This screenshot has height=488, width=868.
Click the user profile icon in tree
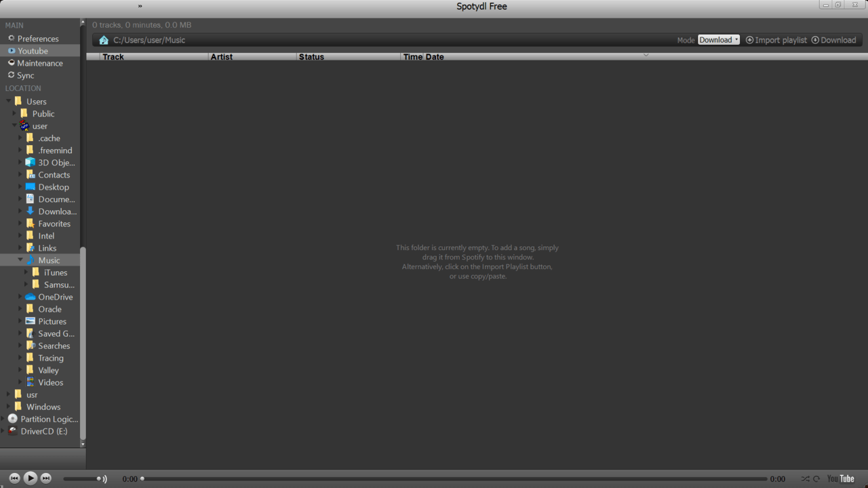[x=24, y=125]
